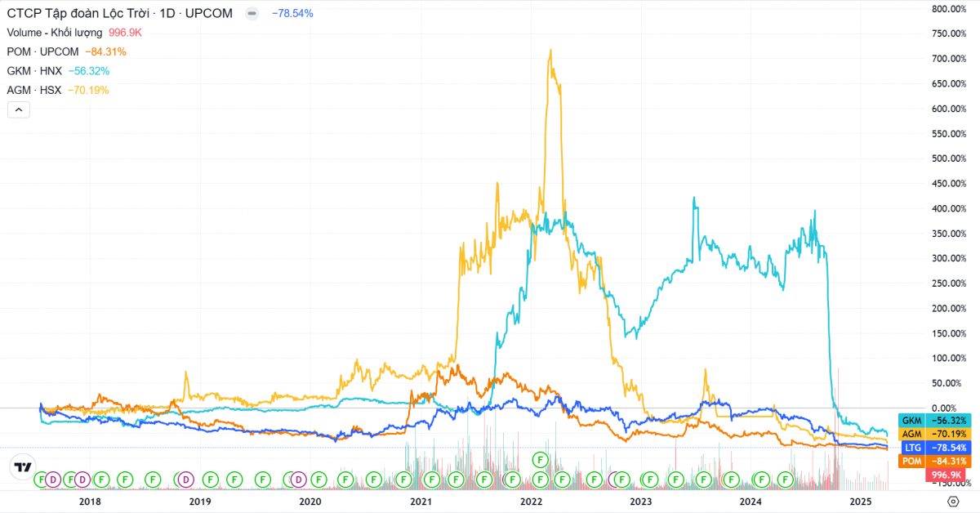980x513 pixels.
Task: Select the Volume - Khối lượng legend entry
Action: (55, 33)
